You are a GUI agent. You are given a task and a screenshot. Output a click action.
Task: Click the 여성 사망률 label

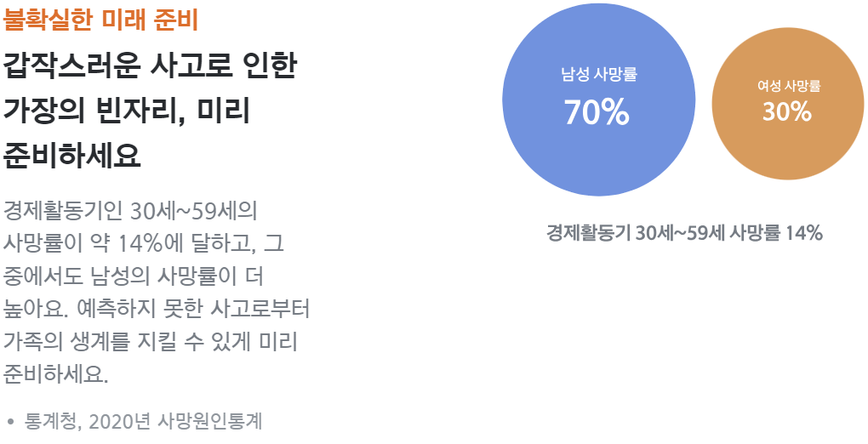click(789, 87)
